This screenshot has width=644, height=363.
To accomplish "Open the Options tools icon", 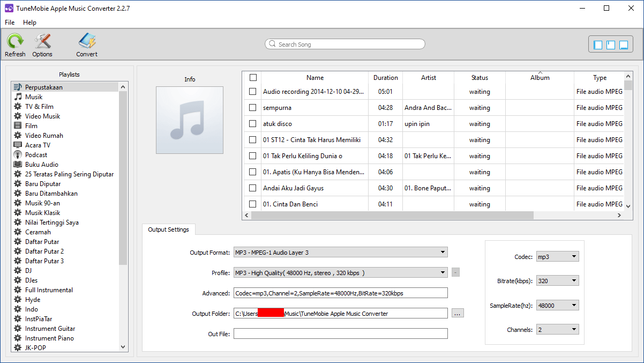I will click(x=42, y=41).
